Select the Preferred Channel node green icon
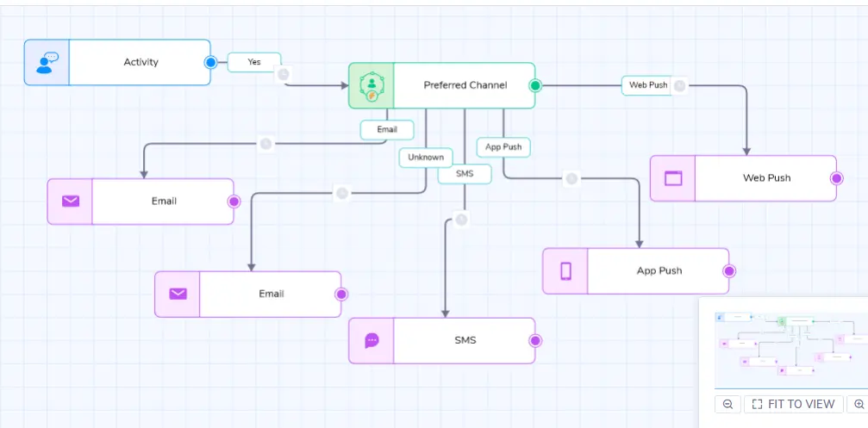 click(x=372, y=86)
